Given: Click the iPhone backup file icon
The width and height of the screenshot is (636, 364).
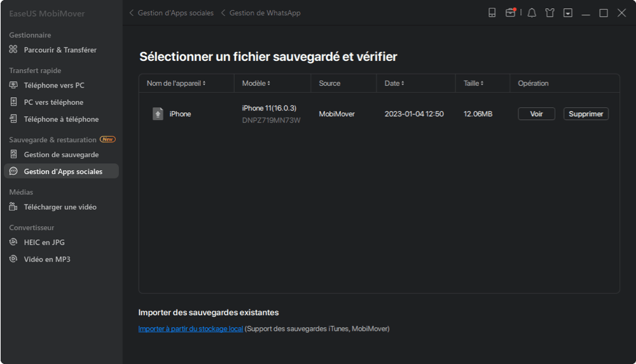Looking at the screenshot, I should [x=158, y=114].
